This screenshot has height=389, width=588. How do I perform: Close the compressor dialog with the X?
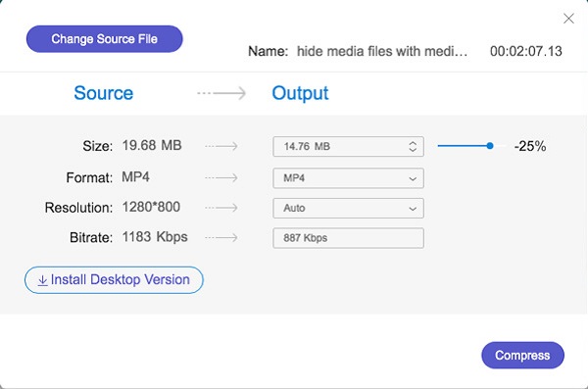point(568,19)
